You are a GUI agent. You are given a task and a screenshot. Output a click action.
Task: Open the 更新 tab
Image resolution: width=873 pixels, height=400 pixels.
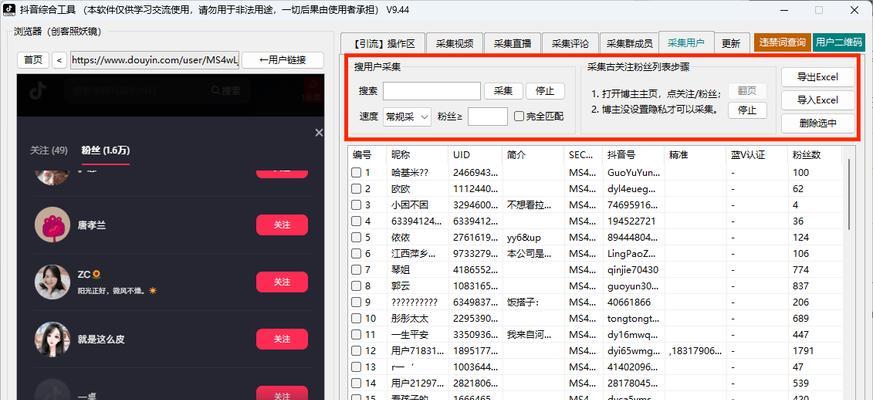[x=730, y=43]
